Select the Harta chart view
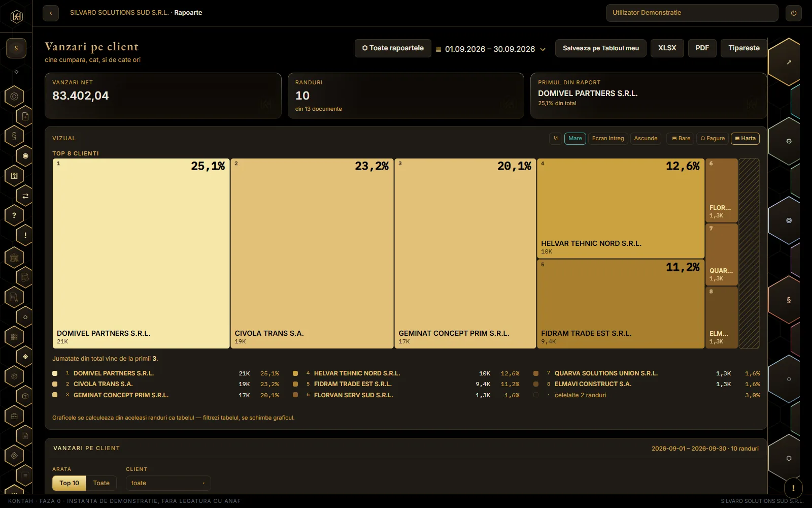Viewport: 812px width, 508px height. 745,138
